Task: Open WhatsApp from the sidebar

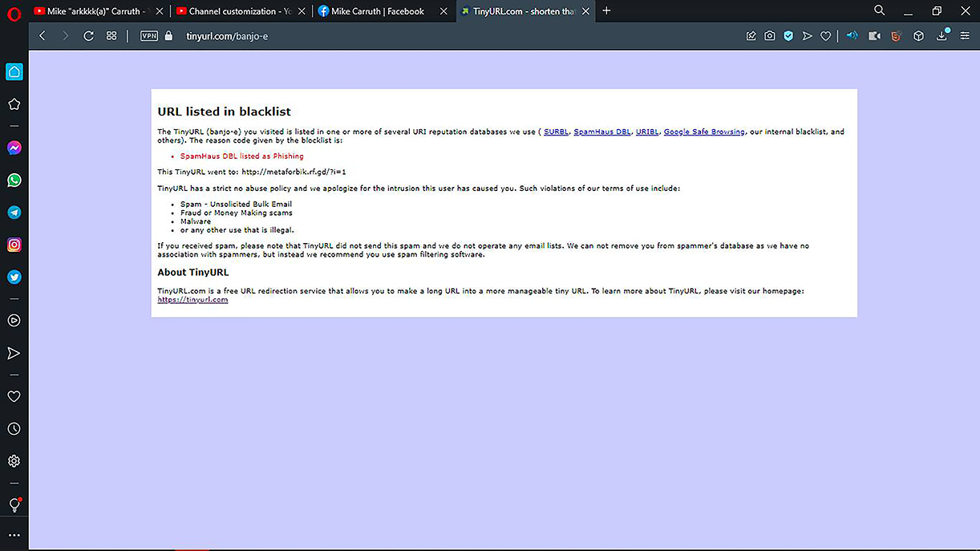Action: pos(14,180)
